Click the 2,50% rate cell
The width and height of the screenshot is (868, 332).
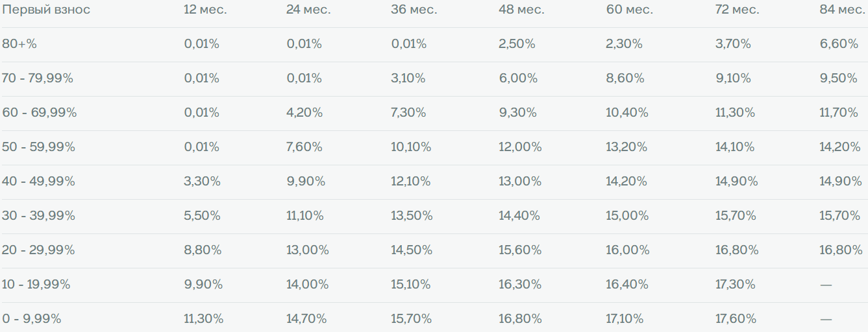[x=517, y=44]
